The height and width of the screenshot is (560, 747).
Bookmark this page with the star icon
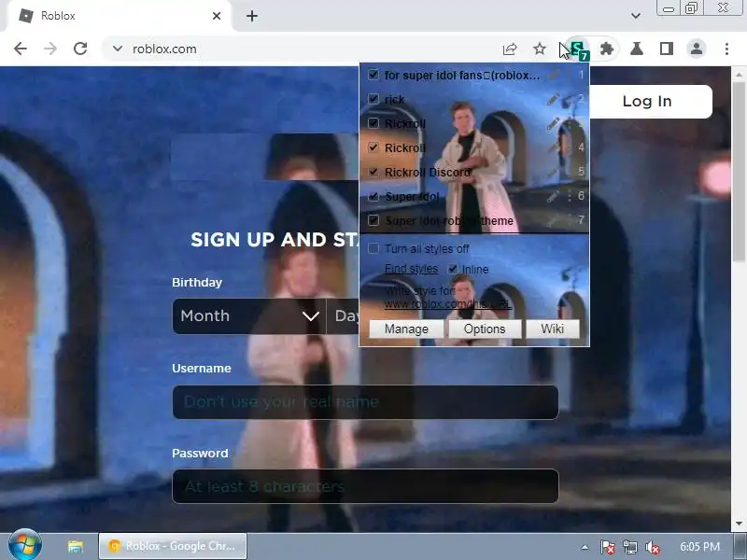tap(540, 49)
